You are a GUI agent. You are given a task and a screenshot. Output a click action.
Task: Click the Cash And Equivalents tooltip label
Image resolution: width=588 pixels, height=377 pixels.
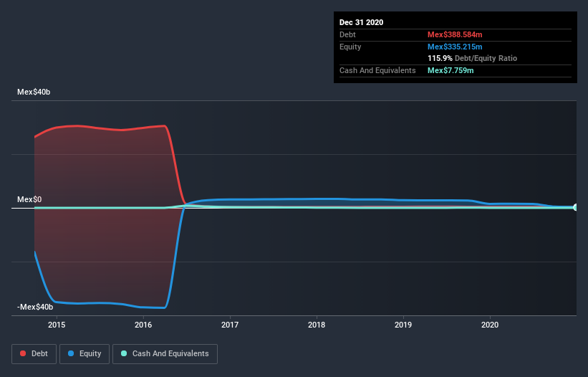click(377, 70)
